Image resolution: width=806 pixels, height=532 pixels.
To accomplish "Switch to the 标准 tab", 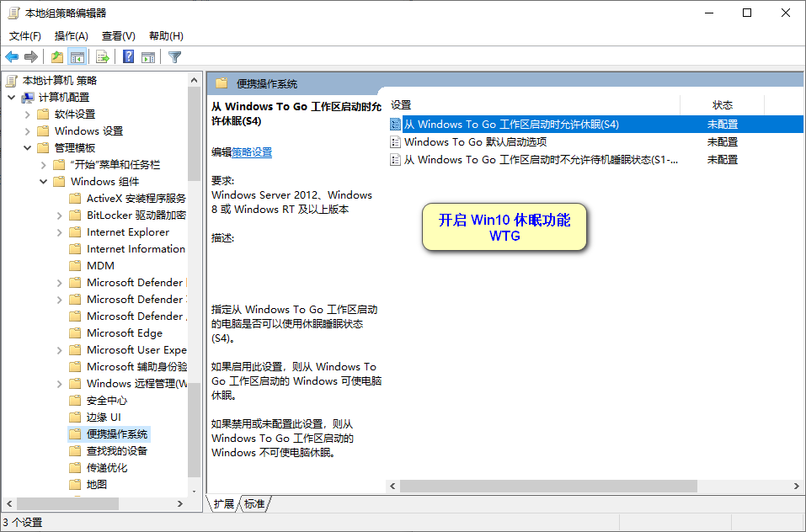I will [x=254, y=503].
